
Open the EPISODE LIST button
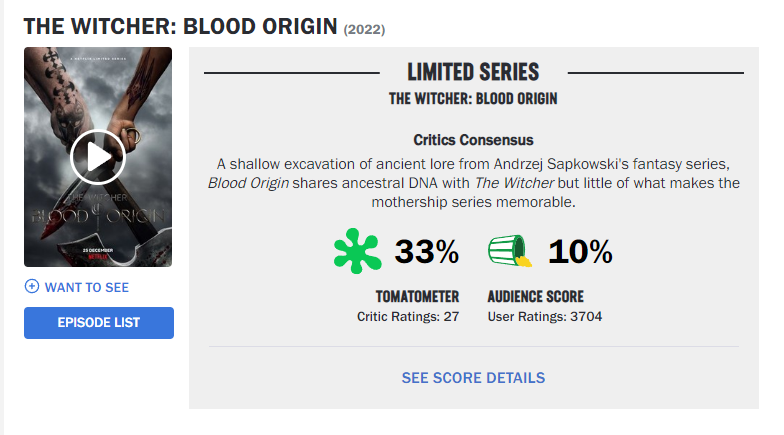[99, 322]
